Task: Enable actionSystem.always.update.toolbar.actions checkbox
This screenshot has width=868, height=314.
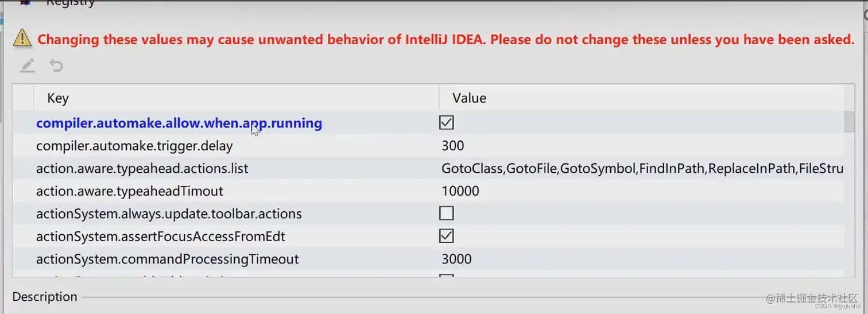Action: coord(446,214)
